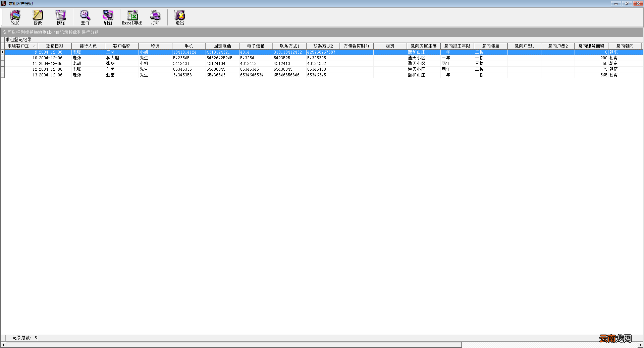
Task: Click the 意向建筑面积 column header
Action: pos(591,46)
